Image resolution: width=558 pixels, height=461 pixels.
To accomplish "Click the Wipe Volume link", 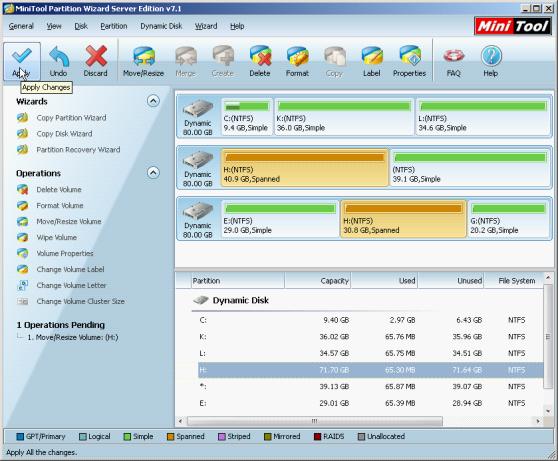I will [57, 237].
